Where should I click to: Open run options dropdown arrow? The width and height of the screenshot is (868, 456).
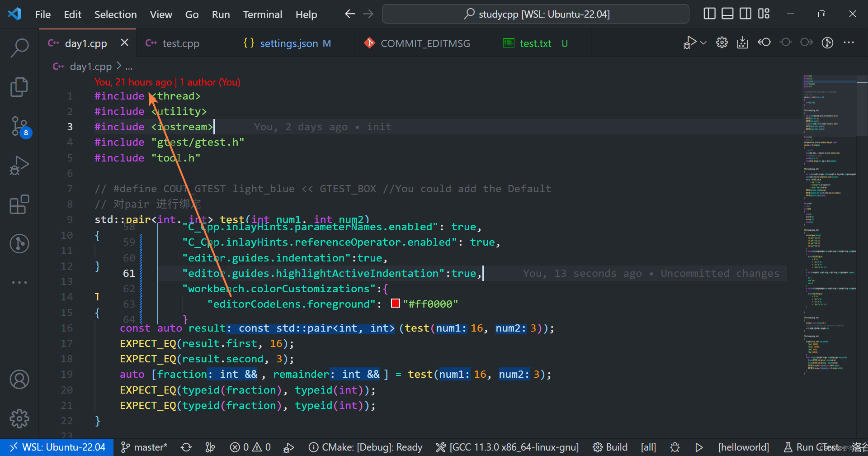tap(703, 43)
